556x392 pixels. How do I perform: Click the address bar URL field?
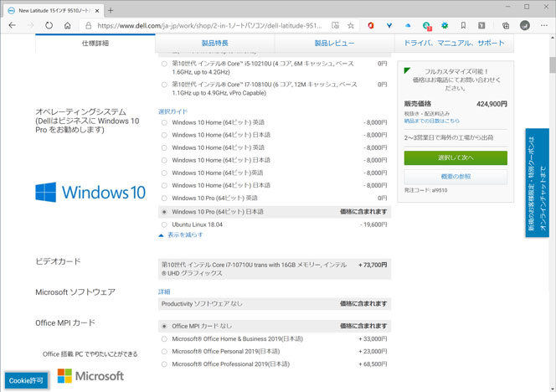point(209,25)
